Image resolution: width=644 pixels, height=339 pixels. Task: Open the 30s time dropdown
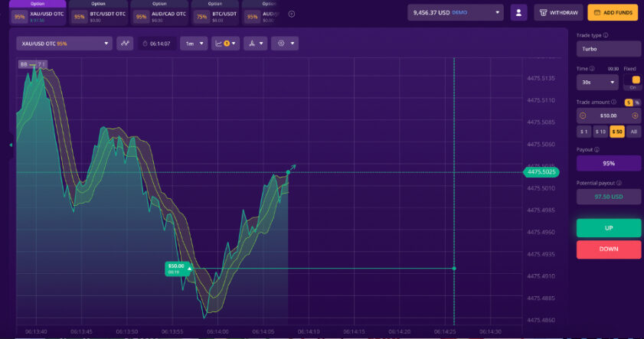click(597, 83)
